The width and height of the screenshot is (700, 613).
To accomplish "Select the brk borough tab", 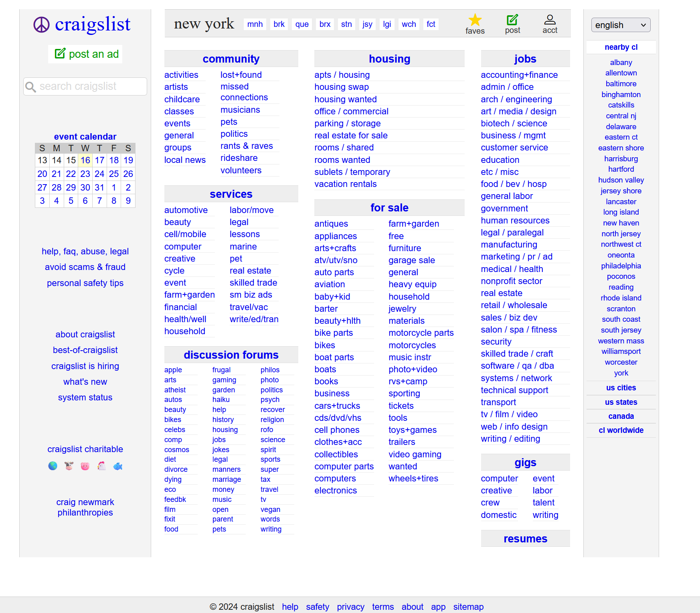I will (279, 24).
